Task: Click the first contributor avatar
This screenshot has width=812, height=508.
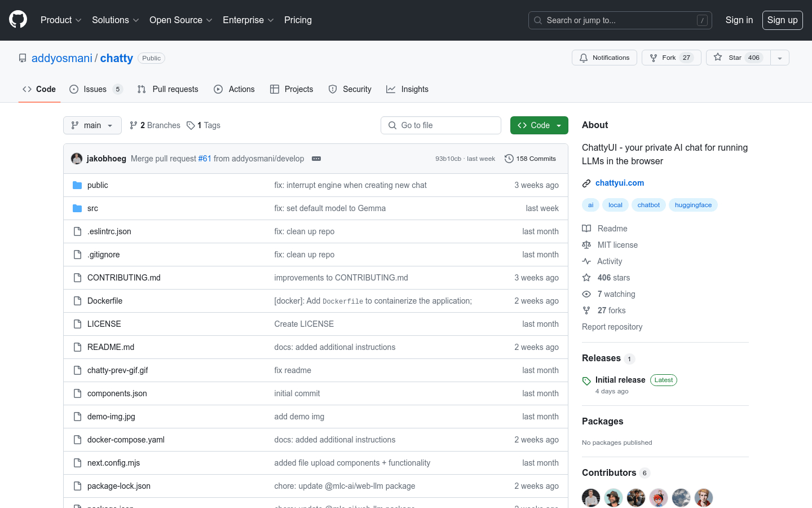Action: point(591,498)
